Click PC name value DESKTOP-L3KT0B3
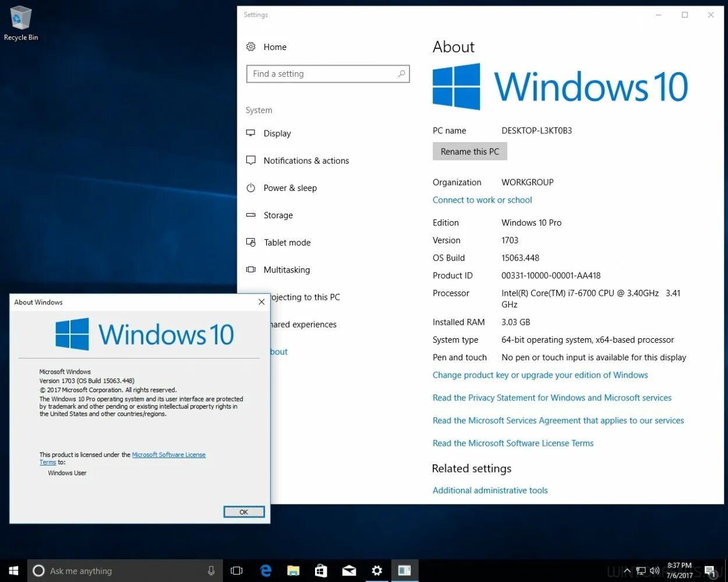Image resolution: width=728 pixels, height=582 pixels. pos(536,130)
